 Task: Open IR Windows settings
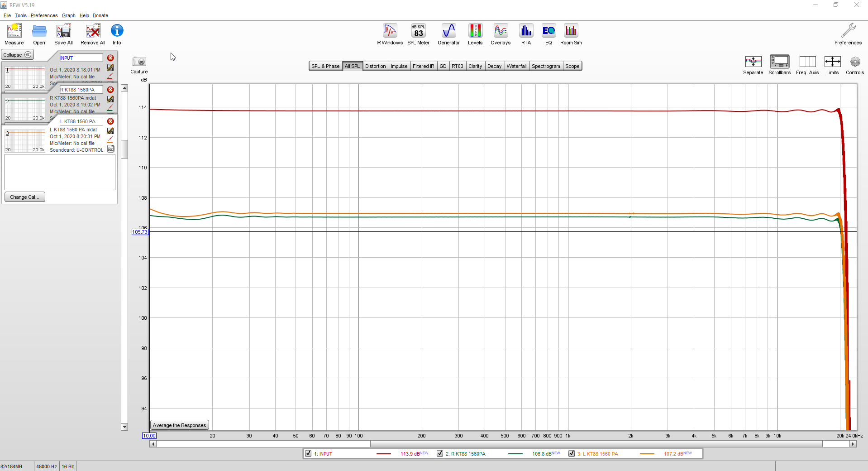[390, 34]
